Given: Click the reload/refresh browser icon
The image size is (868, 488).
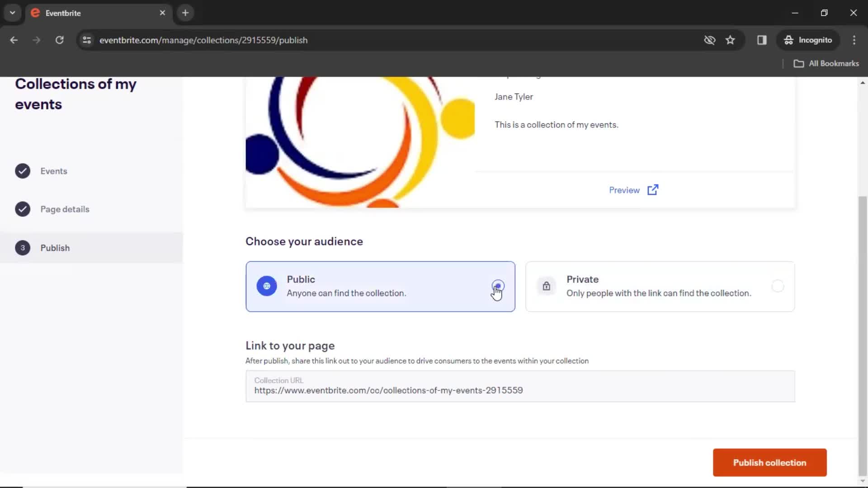Looking at the screenshot, I should [59, 40].
